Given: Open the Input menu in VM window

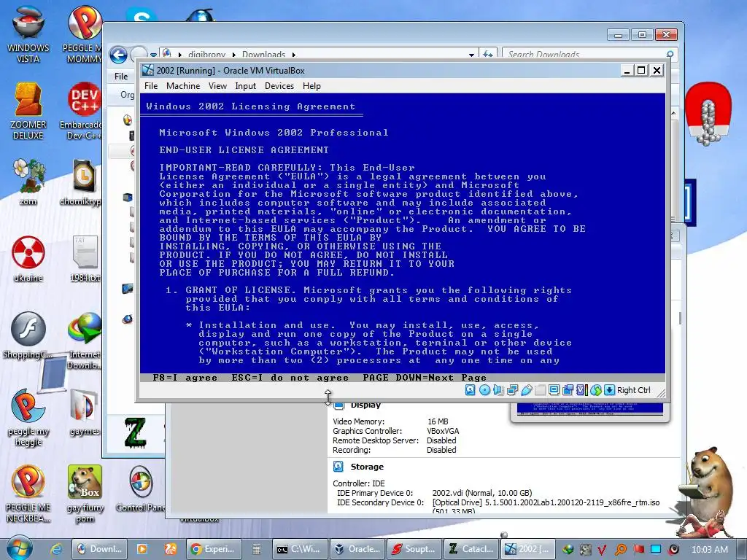Looking at the screenshot, I should pos(245,86).
